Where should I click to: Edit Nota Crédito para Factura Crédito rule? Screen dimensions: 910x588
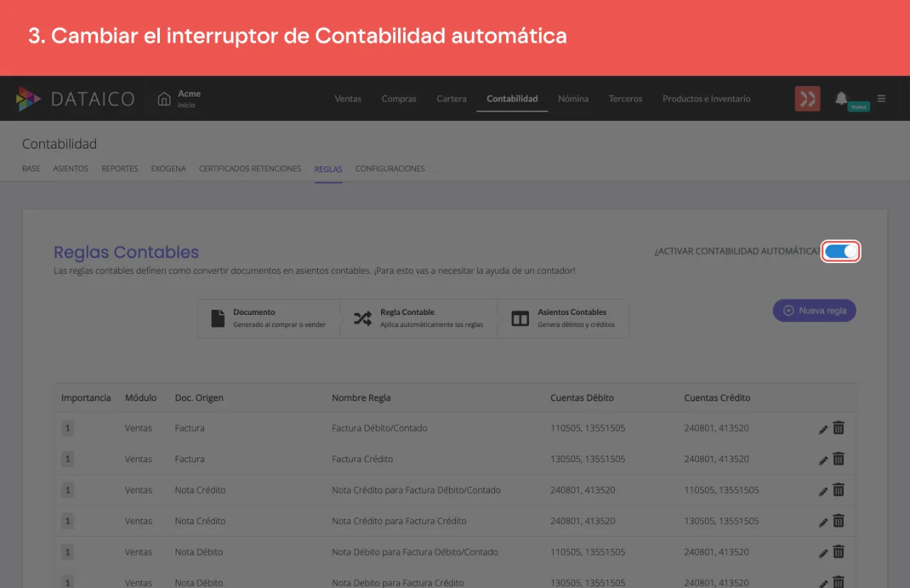[x=823, y=521]
